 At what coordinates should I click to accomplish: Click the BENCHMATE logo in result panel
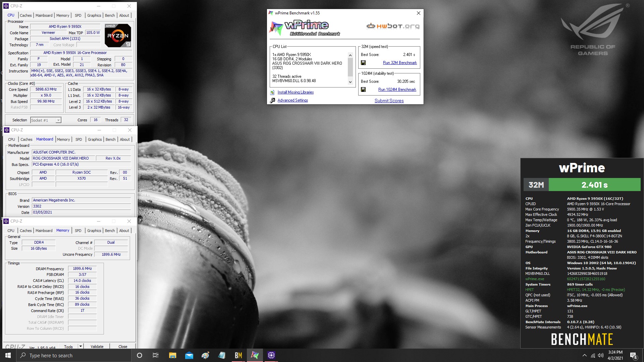click(x=582, y=339)
